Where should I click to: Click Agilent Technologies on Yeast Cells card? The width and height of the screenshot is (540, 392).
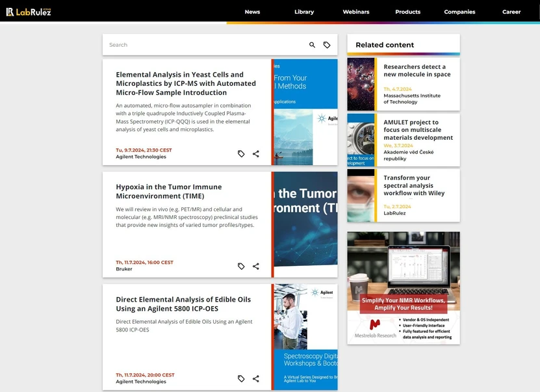point(141,157)
